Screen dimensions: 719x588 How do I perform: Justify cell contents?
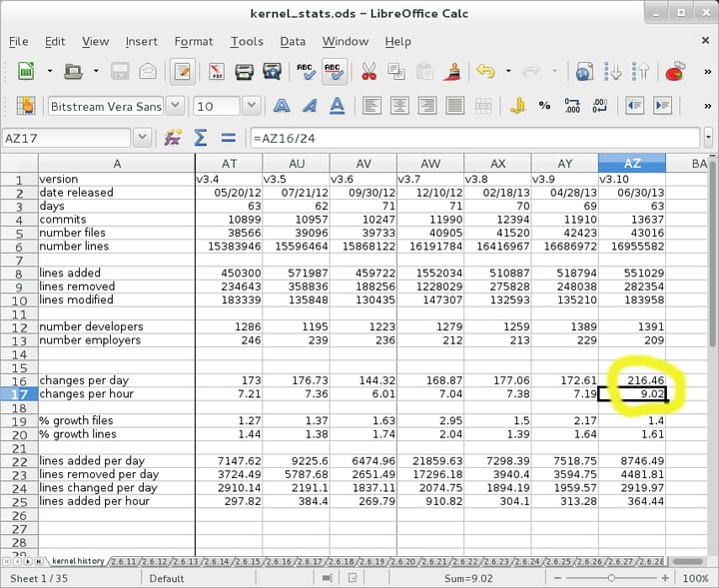click(455, 106)
